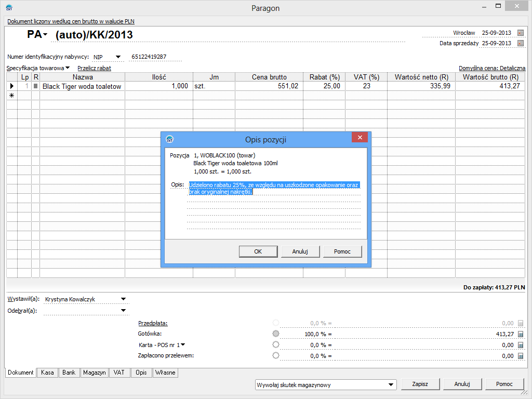Viewport: 532px width, 399px height.
Task: Select the Zapłacono przelewem radio button
Action: tap(276, 355)
